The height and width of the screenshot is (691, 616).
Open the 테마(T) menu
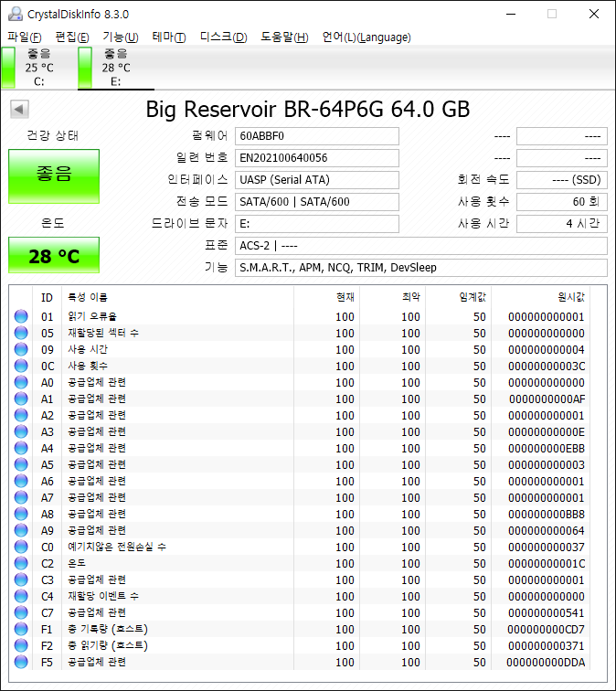[x=168, y=37]
